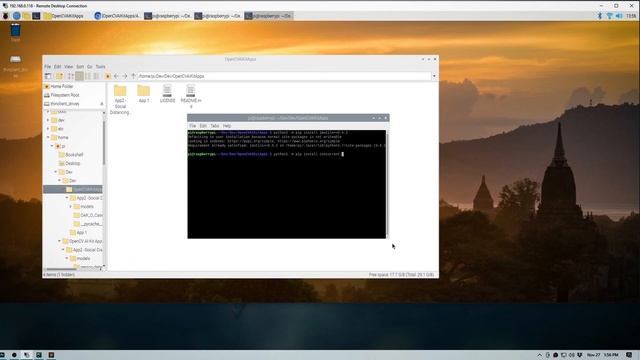Open the Wi-Fi network menu in the panel
Viewport: 640px width, 360px height.
[609, 16]
